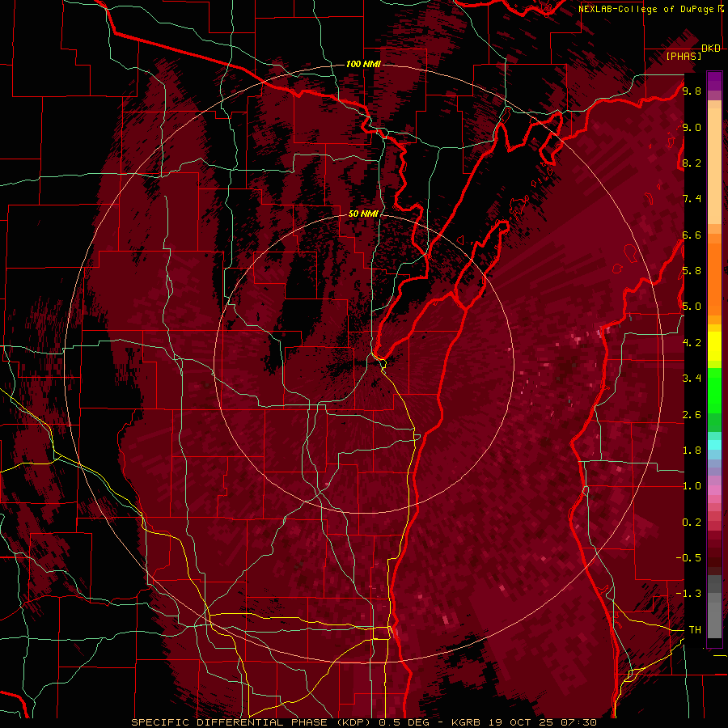This screenshot has width=728, height=728.
Task: Click the orange band of the color bar
Action: pos(714,274)
